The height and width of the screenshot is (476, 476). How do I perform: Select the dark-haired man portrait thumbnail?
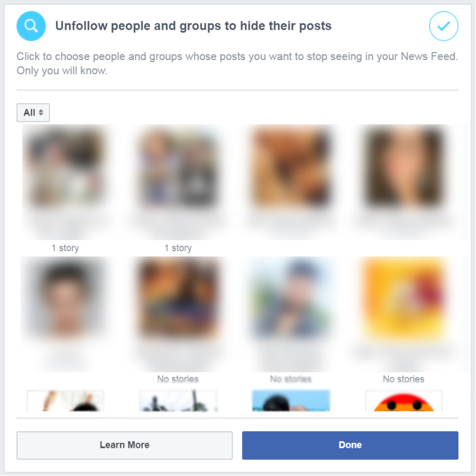tap(65, 299)
